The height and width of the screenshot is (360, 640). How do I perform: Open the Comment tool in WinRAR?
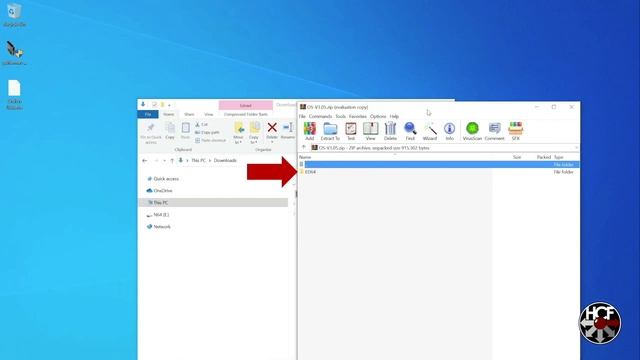(x=494, y=131)
